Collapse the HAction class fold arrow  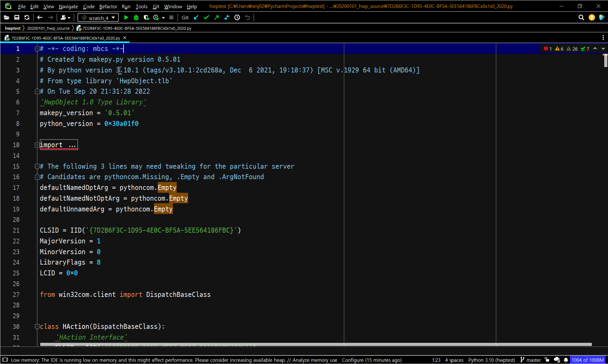(x=37, y=327)
